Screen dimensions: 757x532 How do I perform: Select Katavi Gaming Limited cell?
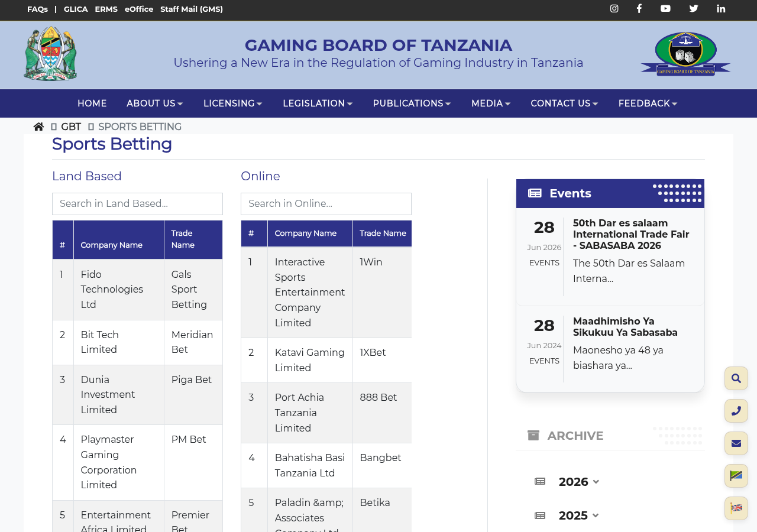pyautogui.click(x=310, y=361)
